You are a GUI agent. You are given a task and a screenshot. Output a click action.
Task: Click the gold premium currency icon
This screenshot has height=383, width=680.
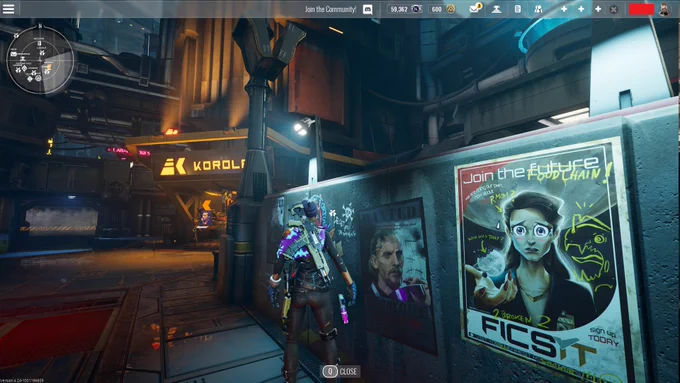(451, 9)
